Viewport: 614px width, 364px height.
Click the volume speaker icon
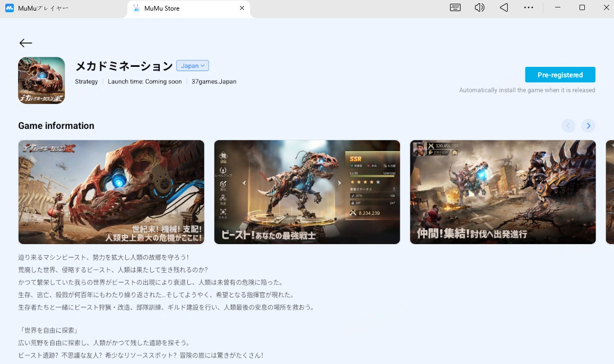click(x=479, y=7)
